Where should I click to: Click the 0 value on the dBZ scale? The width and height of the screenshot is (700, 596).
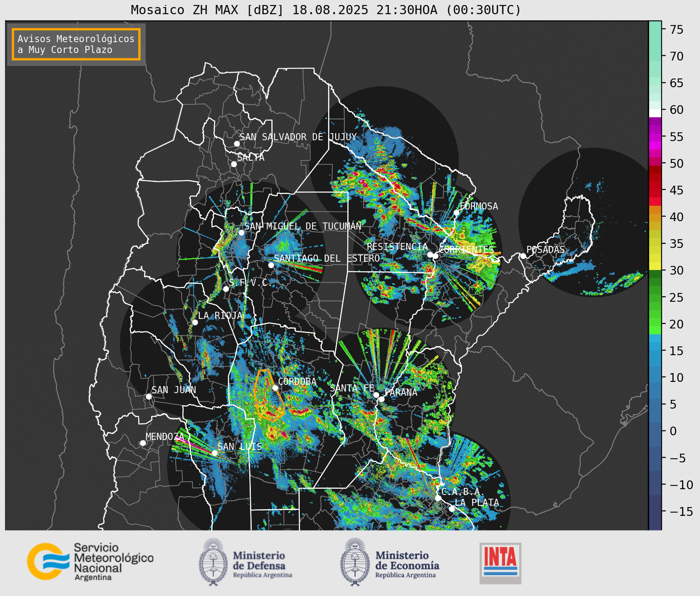(673, 431)
